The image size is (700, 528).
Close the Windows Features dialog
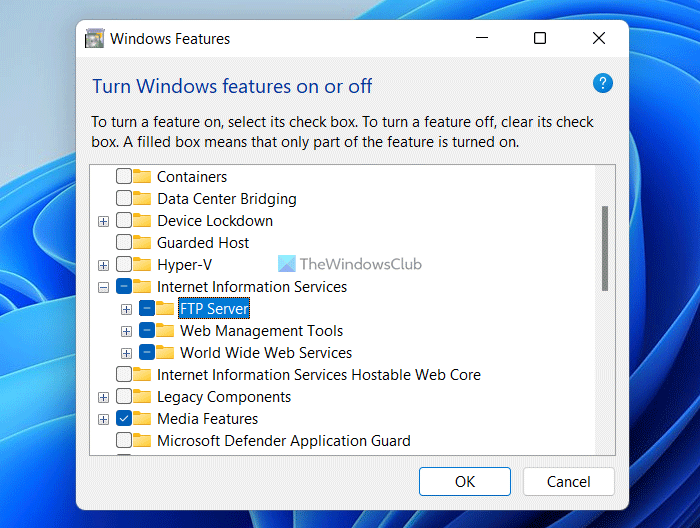(599, 38)
